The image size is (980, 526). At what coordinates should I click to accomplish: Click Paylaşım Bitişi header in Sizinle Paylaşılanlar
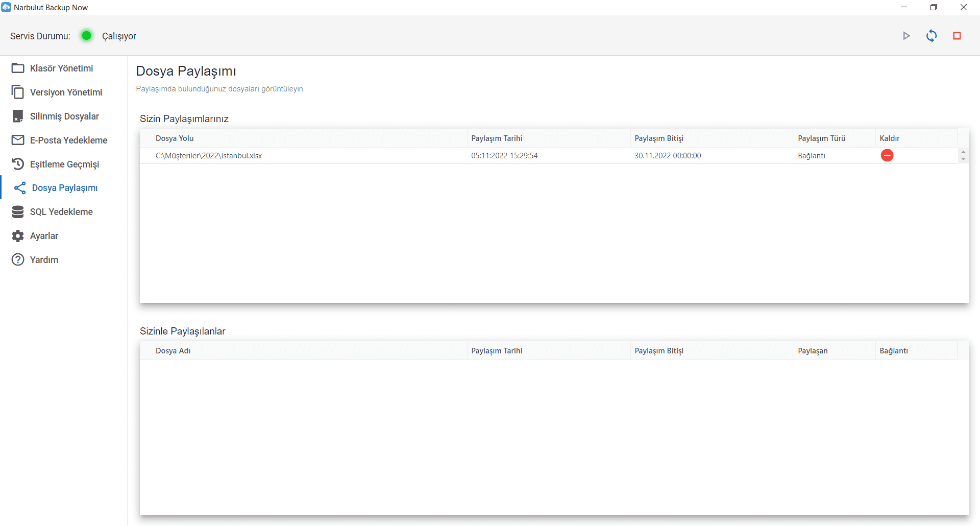(x=659, y=351)
